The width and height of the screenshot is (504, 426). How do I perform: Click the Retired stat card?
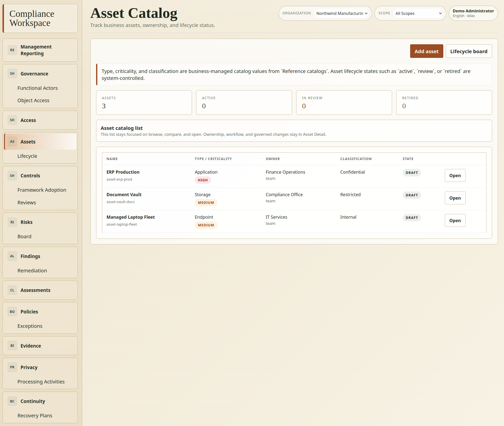click(444, 102)
